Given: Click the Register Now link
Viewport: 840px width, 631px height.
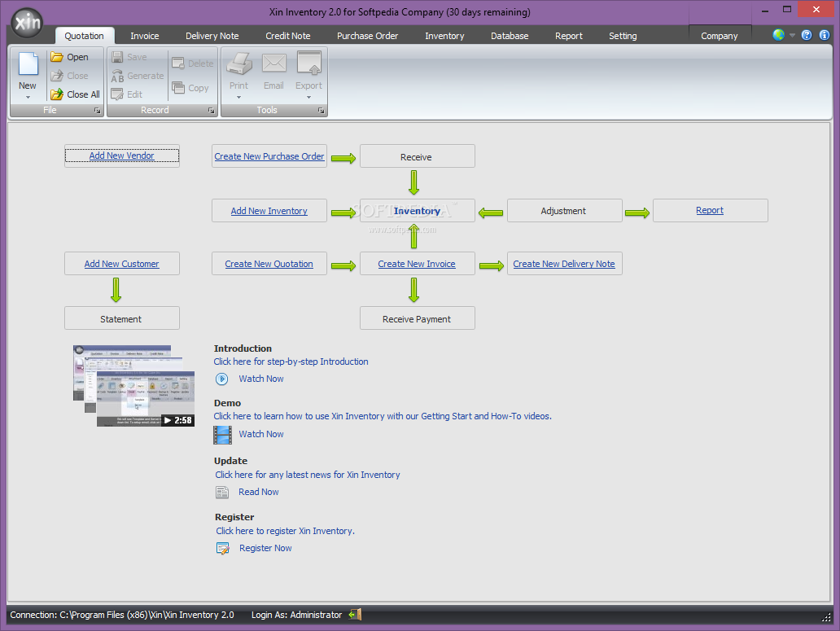Looking at the screenshot, I should pos(265,548).
